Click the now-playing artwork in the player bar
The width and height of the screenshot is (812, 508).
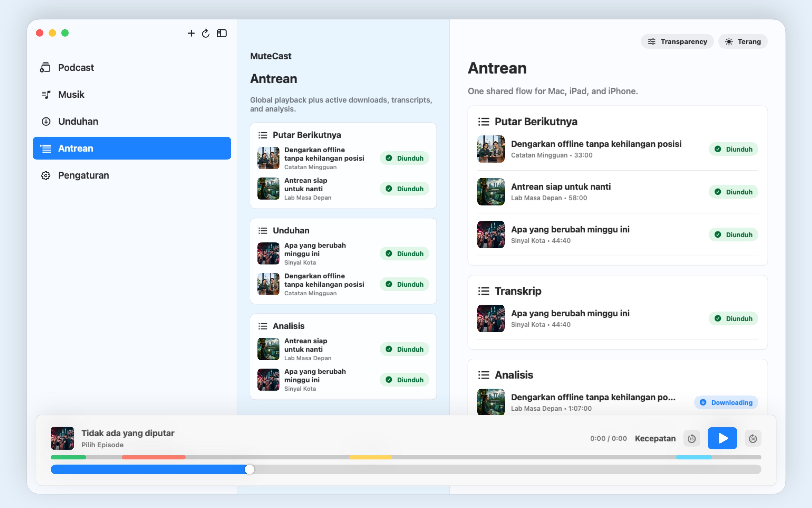click(x=62, y=438)
